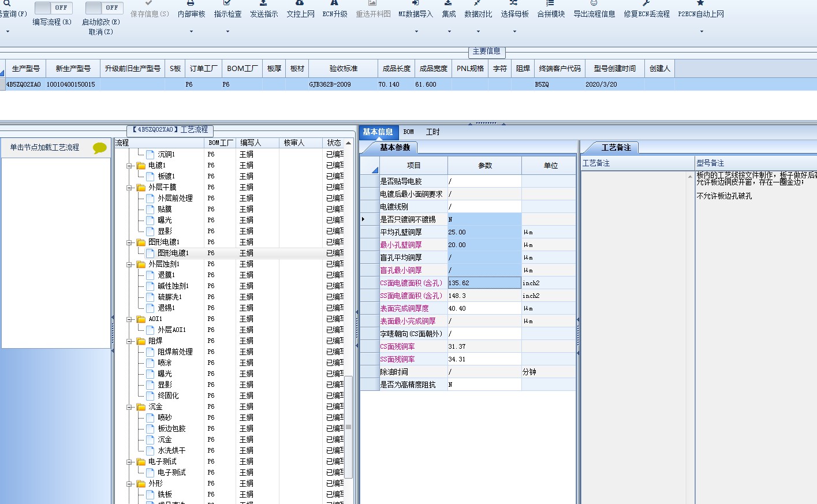The image size is (817, 504).
Task: Click the 数据对比 compare icon
Action: tap(477, 3)
